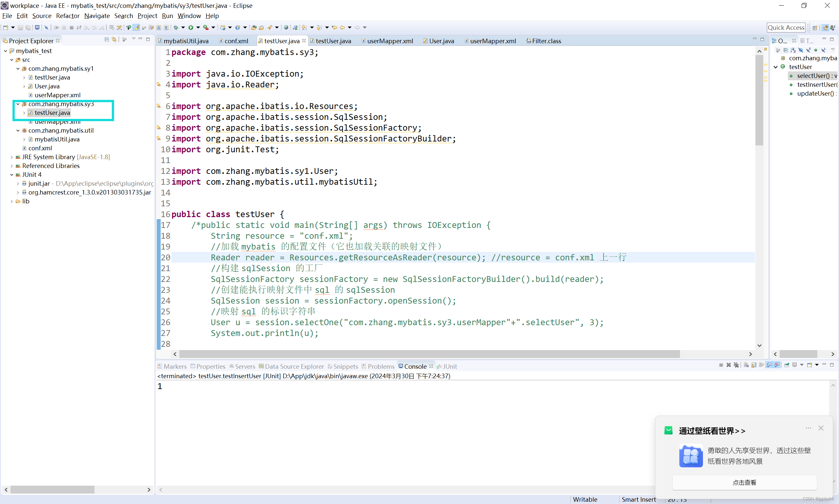
Task: Click Collapse All in Project Explorer
Action: coord(107,40)
